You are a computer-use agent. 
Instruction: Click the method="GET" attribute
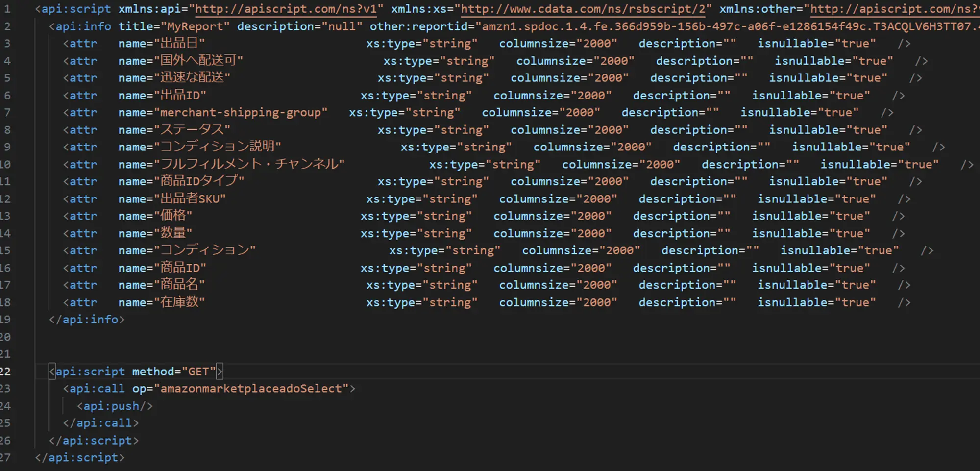point(174,372)
